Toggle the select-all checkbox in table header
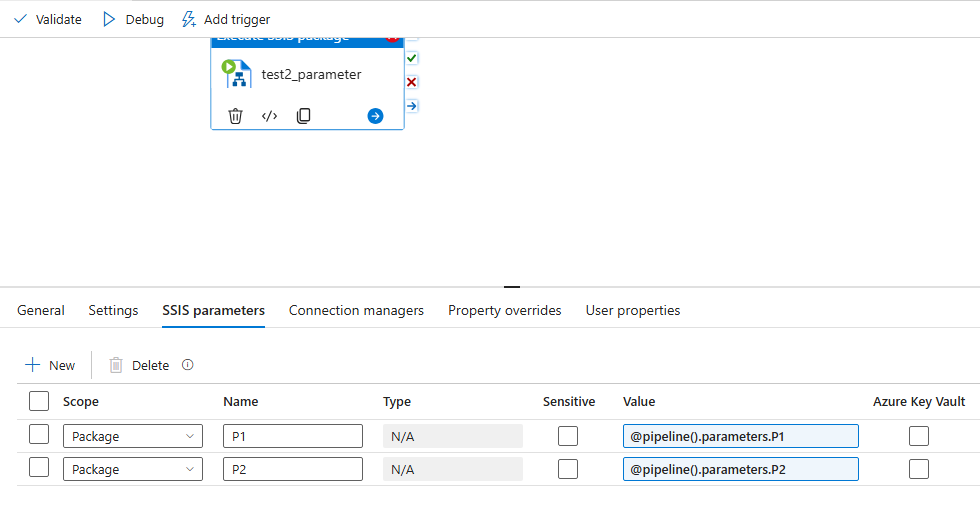Image resolution: width=980 pixels, height=509 pixels. coord(39,401)
